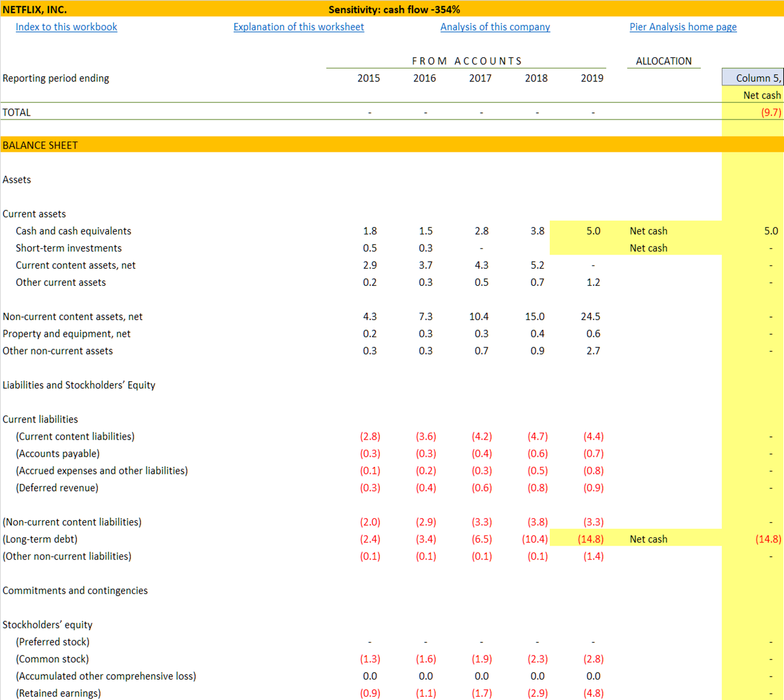
Task: Select the Stockholders' equity heading
Action: pos(47,626)
